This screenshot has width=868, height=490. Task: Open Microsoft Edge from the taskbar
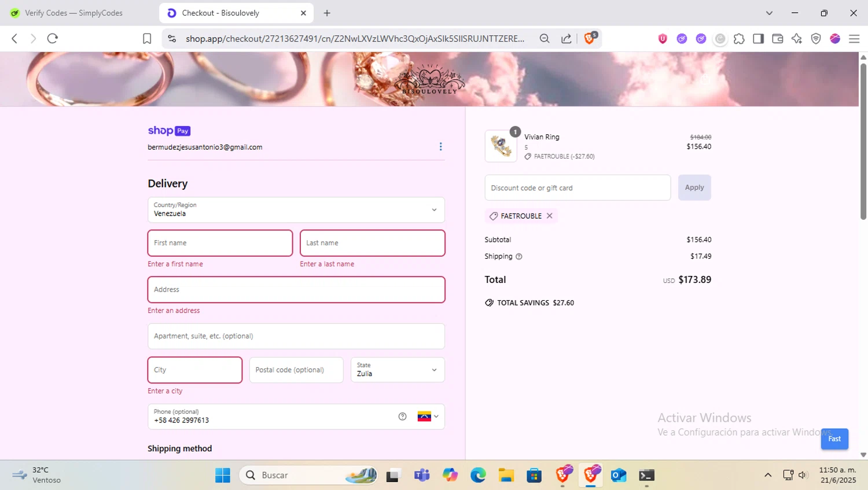478,475
